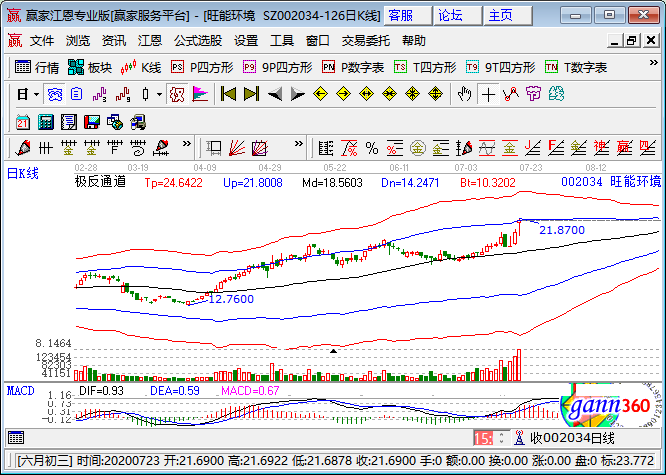The image size is (666, 475).
Task: Click the gray left triangle arrow
Action: point(275,94)
